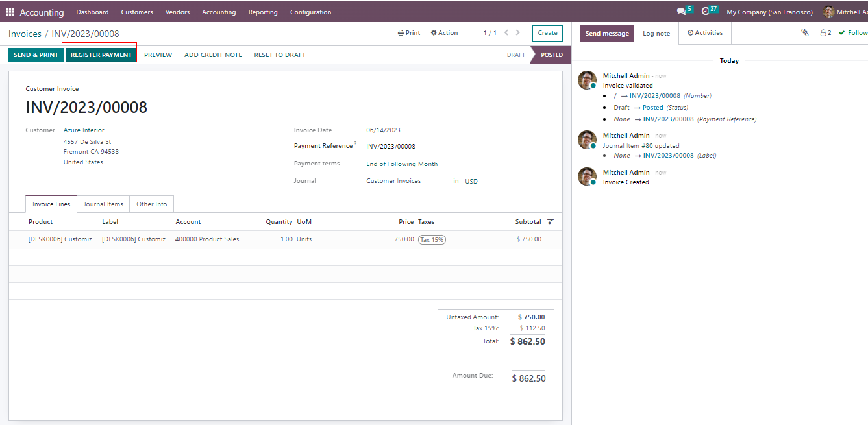Open the Print dropdown
The image size is (868, 425).
[409, 33]
